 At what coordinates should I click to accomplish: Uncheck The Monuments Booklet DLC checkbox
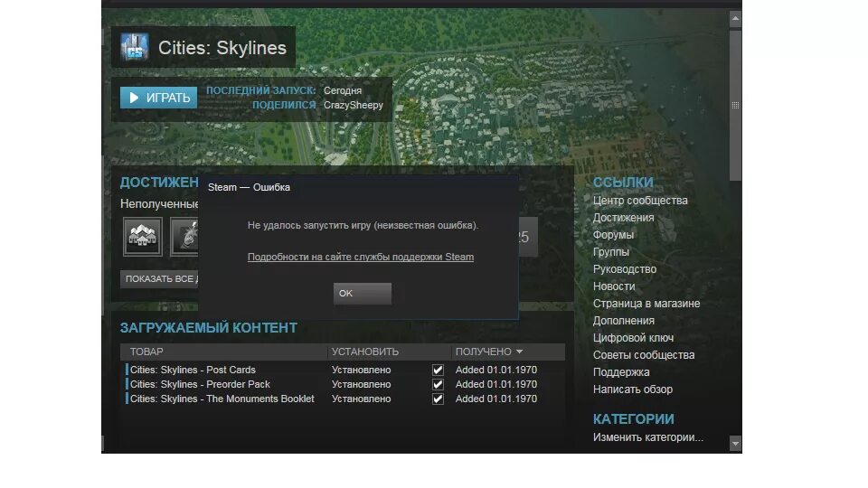click(438, 399)
